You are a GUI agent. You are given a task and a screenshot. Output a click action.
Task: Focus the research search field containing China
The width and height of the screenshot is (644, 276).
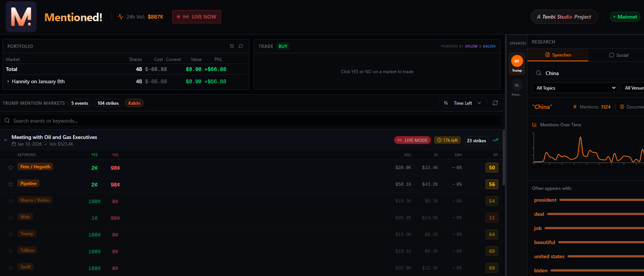[588, 73]
